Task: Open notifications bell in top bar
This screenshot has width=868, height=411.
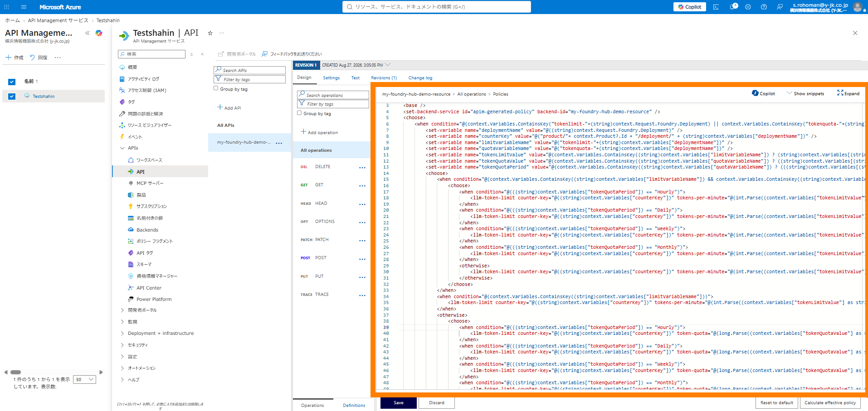Action: (x=732, y=7)
